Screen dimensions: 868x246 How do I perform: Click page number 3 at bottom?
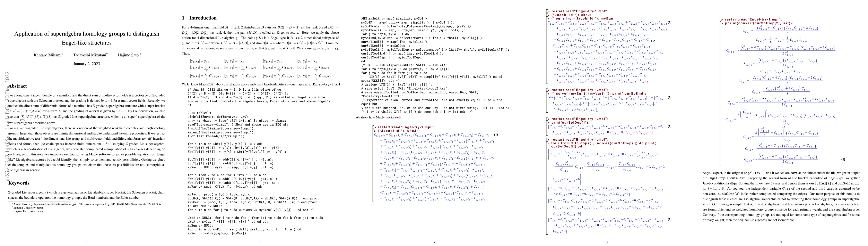434,242
